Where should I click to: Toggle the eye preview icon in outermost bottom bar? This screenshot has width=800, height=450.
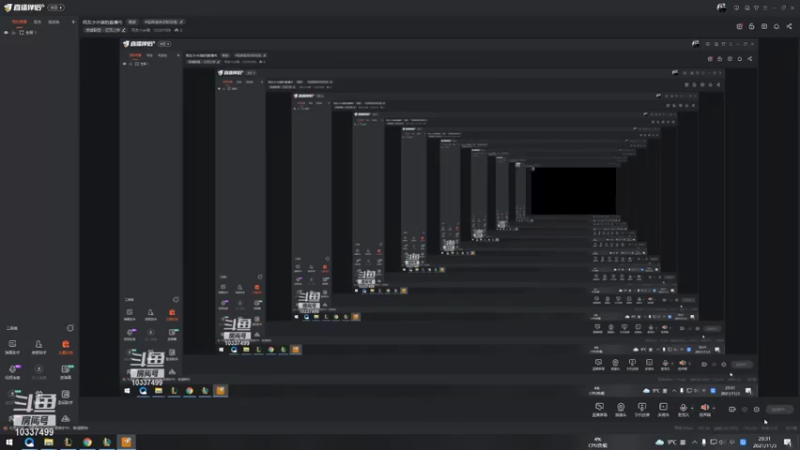point(744,409)
